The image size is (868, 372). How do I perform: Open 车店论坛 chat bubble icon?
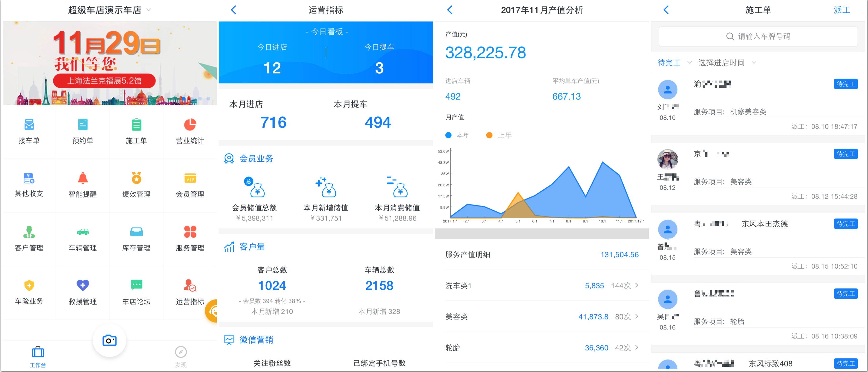click(x=136, y=285)
